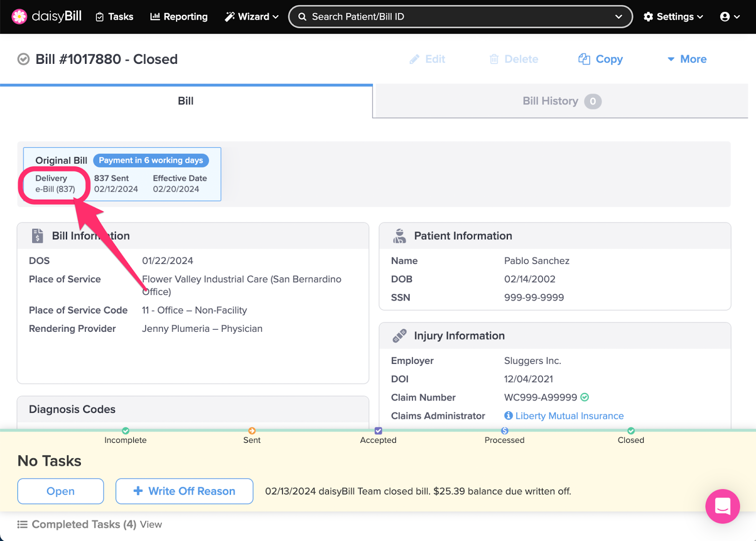Click the Write Off Reason button

click(x=184, y=491)
